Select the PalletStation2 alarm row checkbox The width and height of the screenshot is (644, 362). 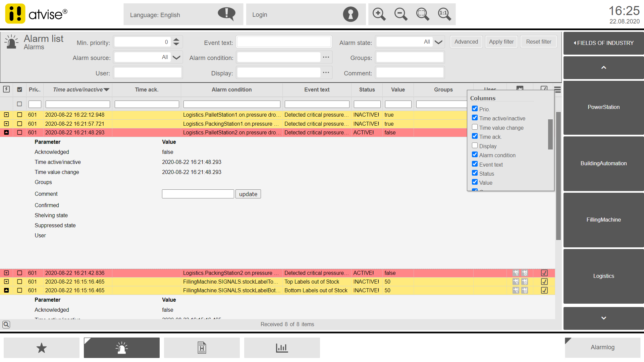pos(19,132)
